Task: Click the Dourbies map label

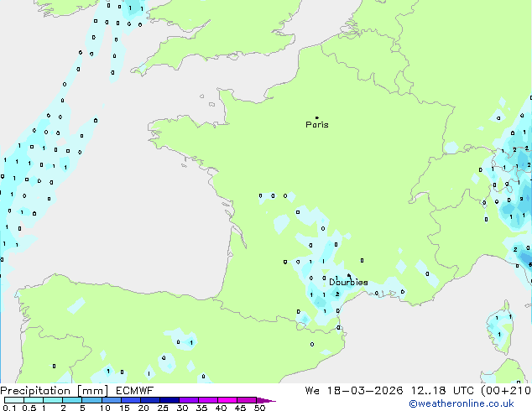Action: [348, 283]
